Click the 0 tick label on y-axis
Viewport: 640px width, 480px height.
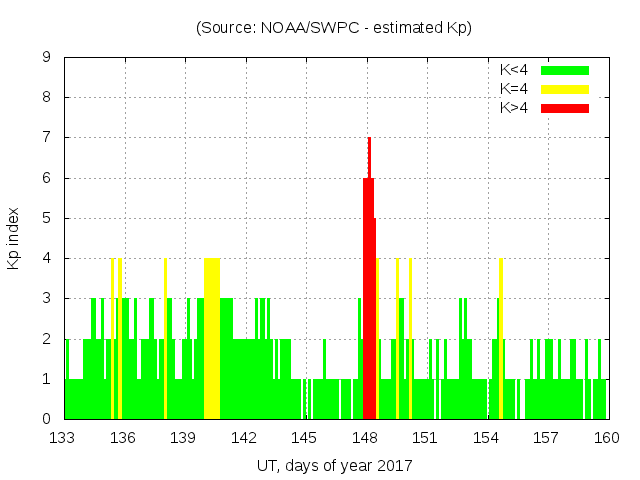(x=47, y=419)
